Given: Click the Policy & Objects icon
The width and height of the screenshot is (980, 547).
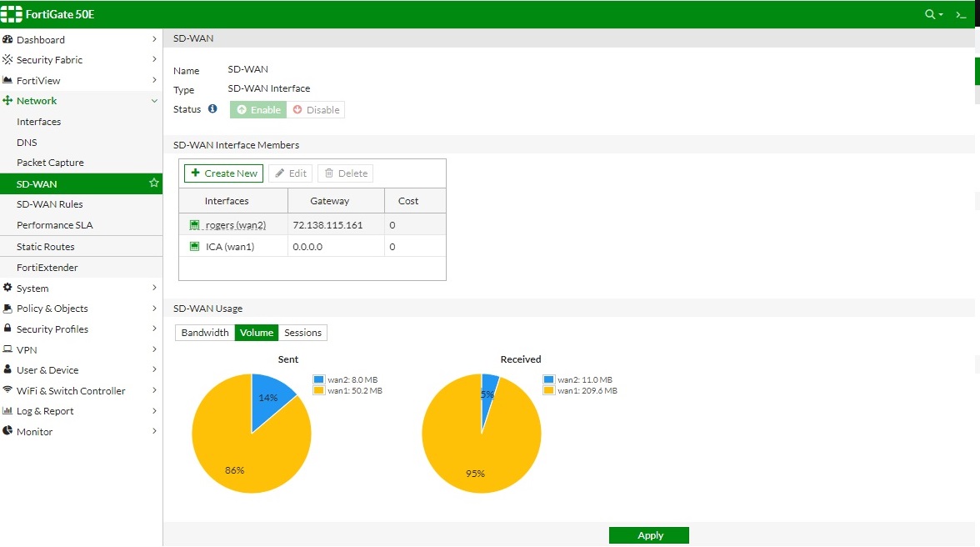Looking at the screenshot, I should pos(7,309).
